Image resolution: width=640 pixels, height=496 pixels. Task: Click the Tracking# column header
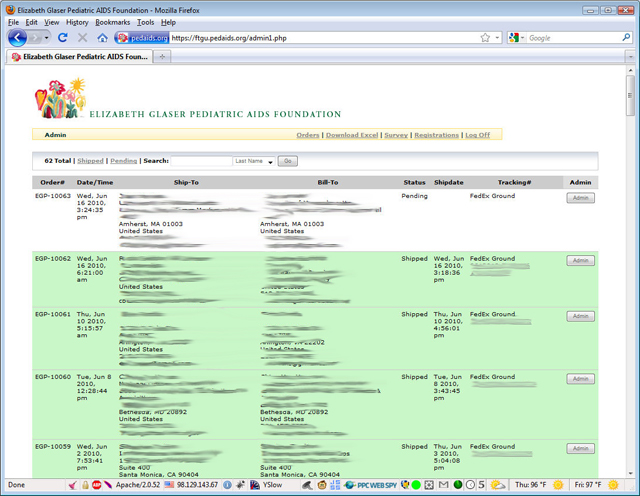pos(514,182)
